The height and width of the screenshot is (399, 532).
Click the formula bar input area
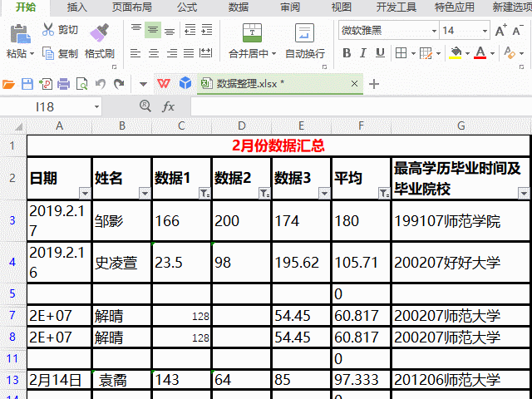pyautogui.click(x=361, y=107)
